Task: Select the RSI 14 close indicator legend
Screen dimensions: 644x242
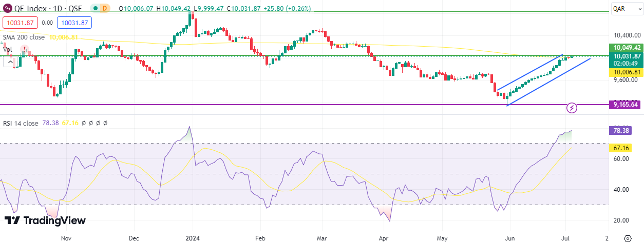Action: point(21,123)
